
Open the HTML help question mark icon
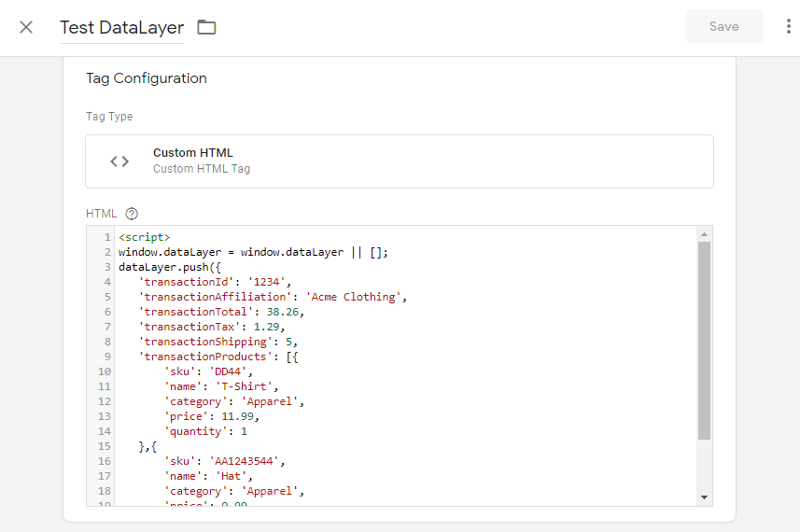132,214
